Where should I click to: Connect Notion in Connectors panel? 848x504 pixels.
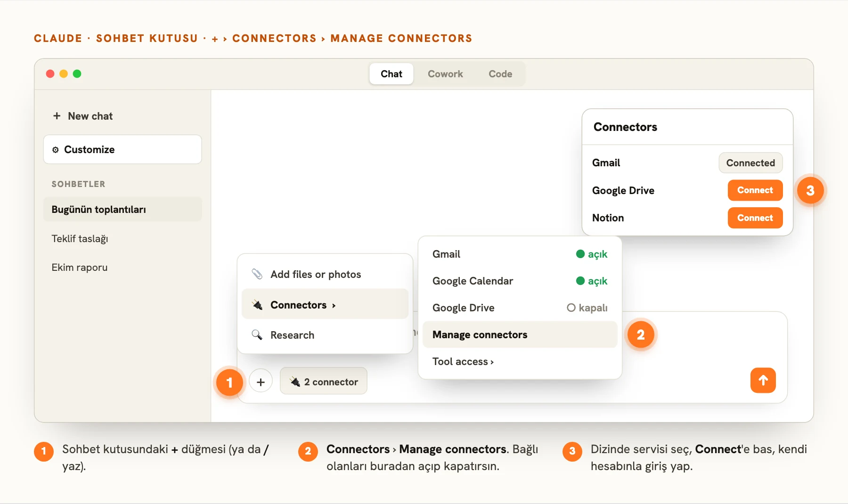(x=755, y=218)
